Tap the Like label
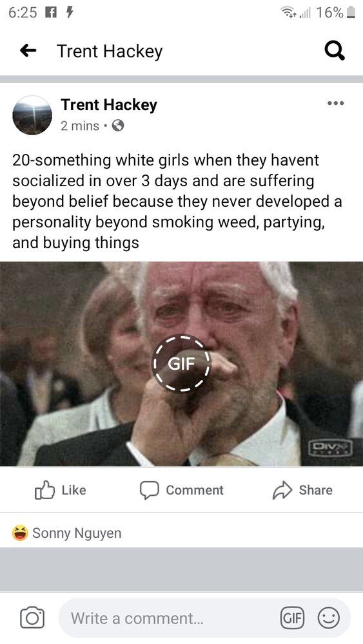 (74, 490)
